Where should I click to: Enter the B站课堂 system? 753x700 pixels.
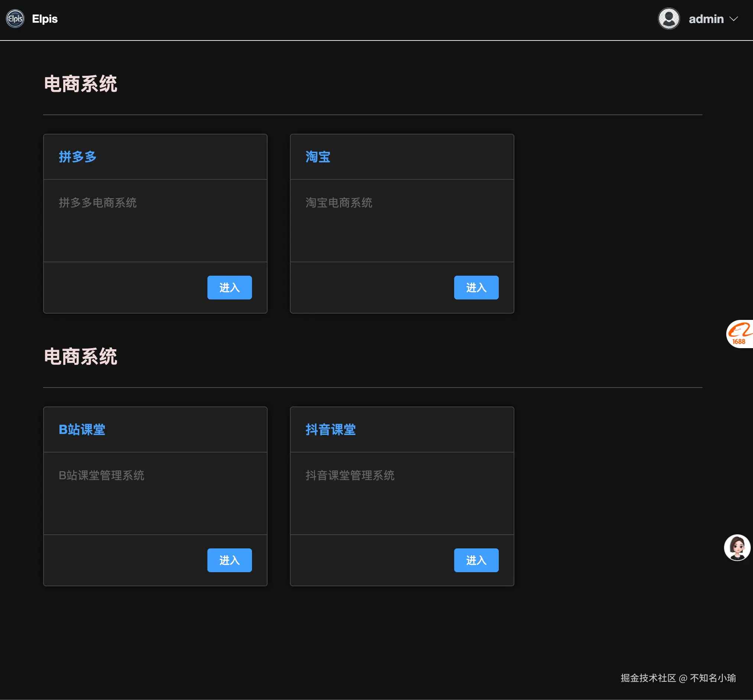click(229, 560)
